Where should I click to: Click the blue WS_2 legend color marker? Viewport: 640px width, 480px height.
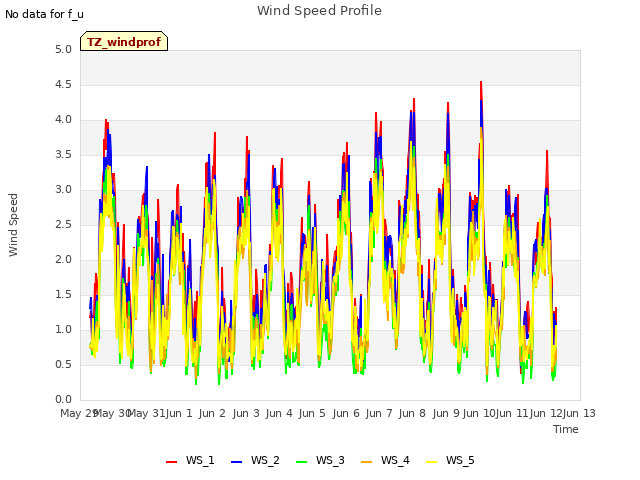(236, 462)
